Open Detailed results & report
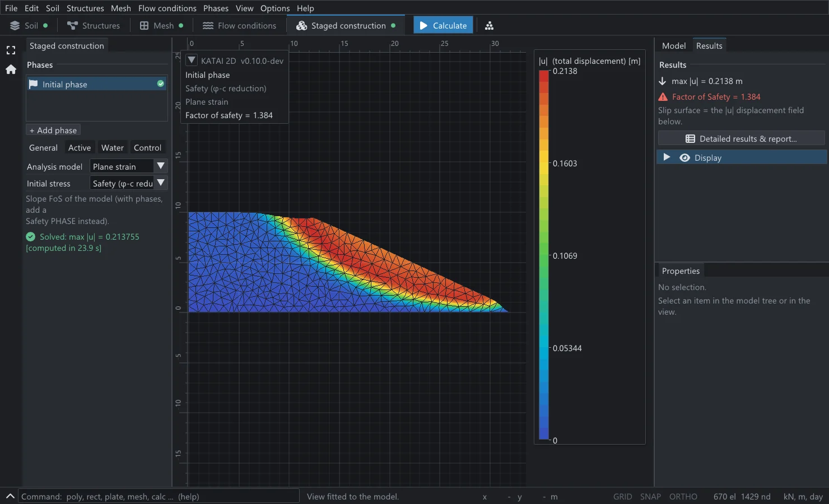The width and height of the screenshot is (829, 504). (741, 139)
